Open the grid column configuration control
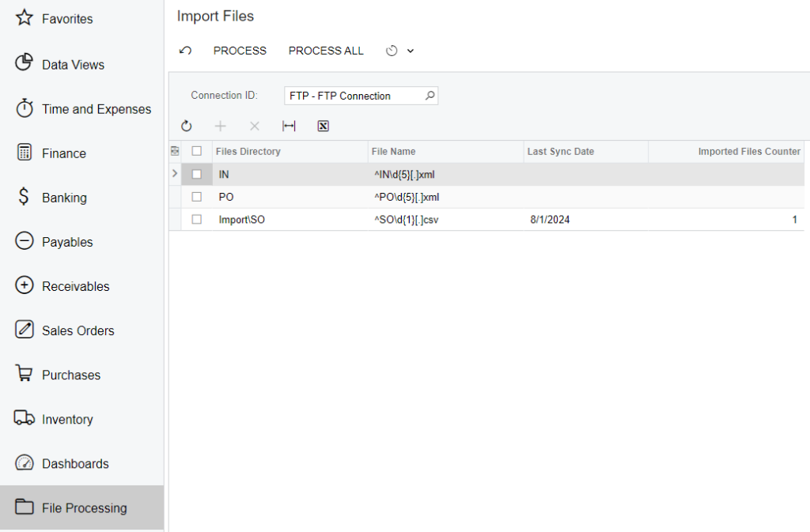810x532 pixels. (x=175, y=151)
